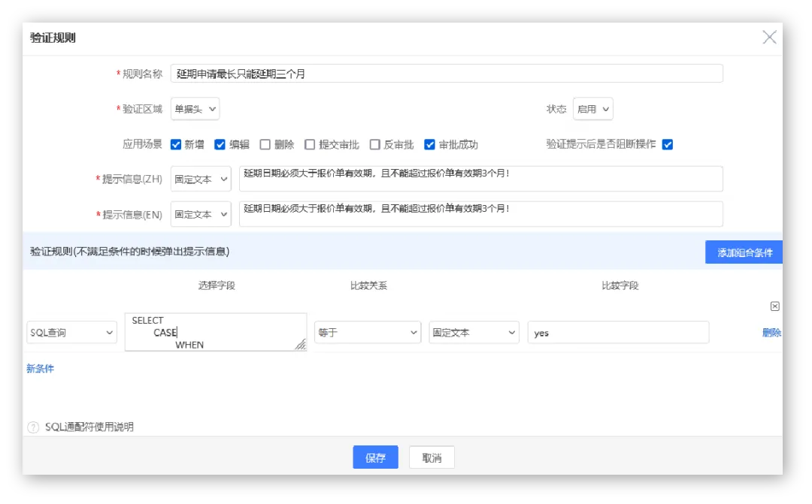Viewport: 812px width, 504px height.
Task: Open the 提示信息(ZH) 固定文本 dropdown
Action: pos(201,180)
